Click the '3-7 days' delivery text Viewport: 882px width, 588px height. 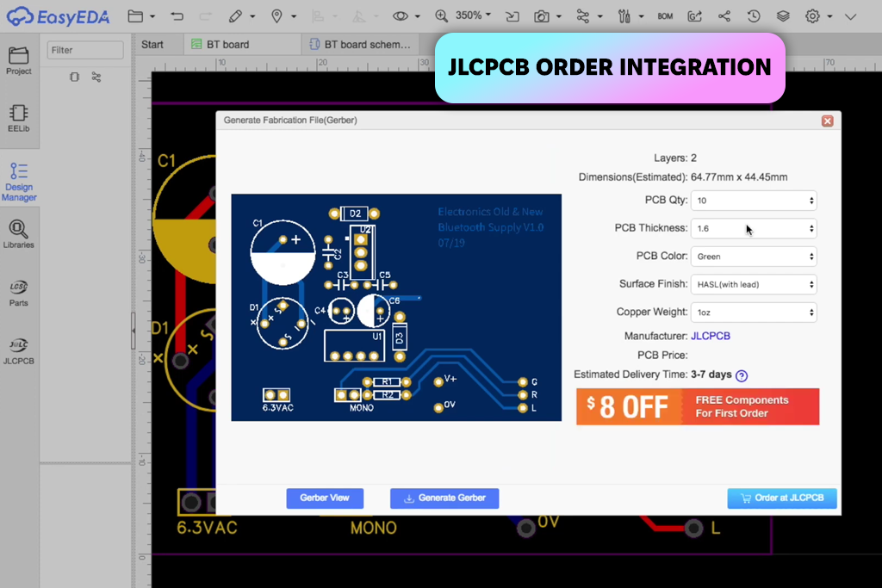tap(711, 374)
